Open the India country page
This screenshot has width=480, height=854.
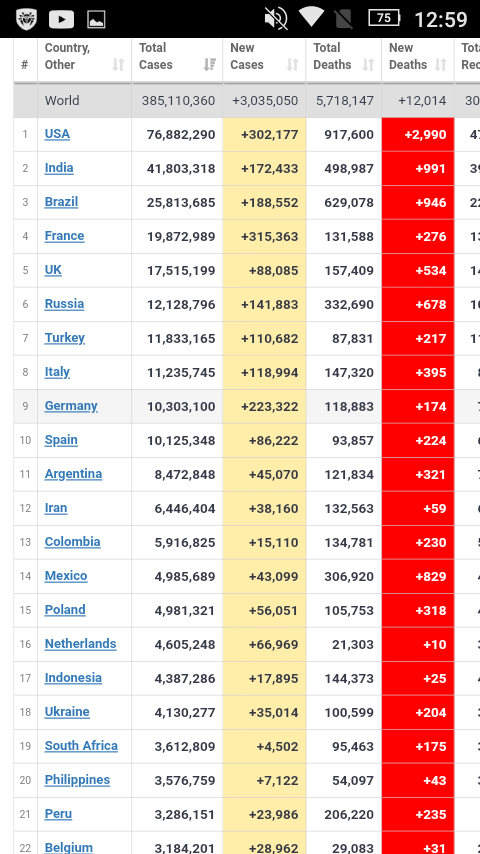59,168
